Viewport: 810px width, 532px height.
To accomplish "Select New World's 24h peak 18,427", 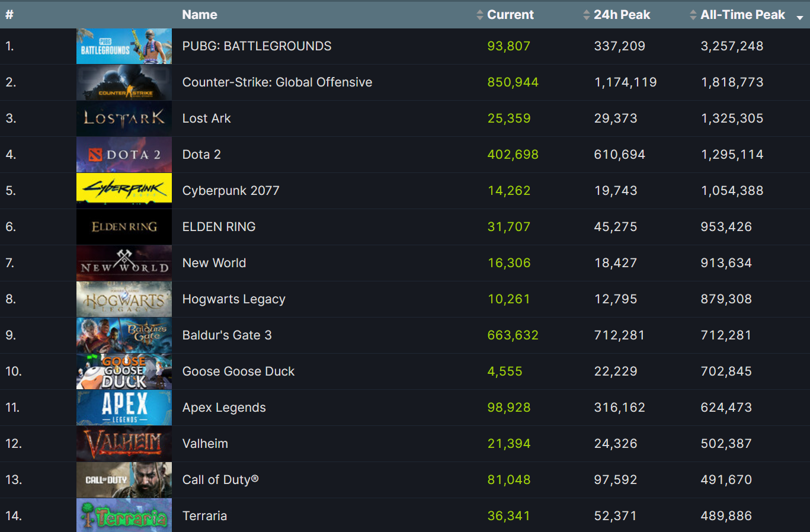I will click(x=616, y=263).
